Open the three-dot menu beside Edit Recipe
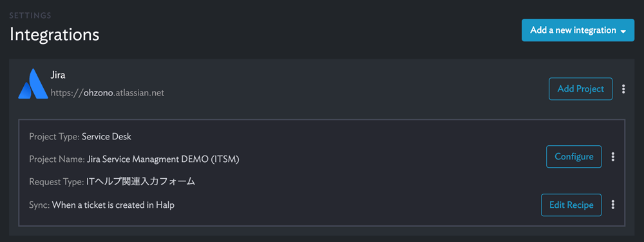The width and height of the screenshot is (644, 242). coord(613,205)
